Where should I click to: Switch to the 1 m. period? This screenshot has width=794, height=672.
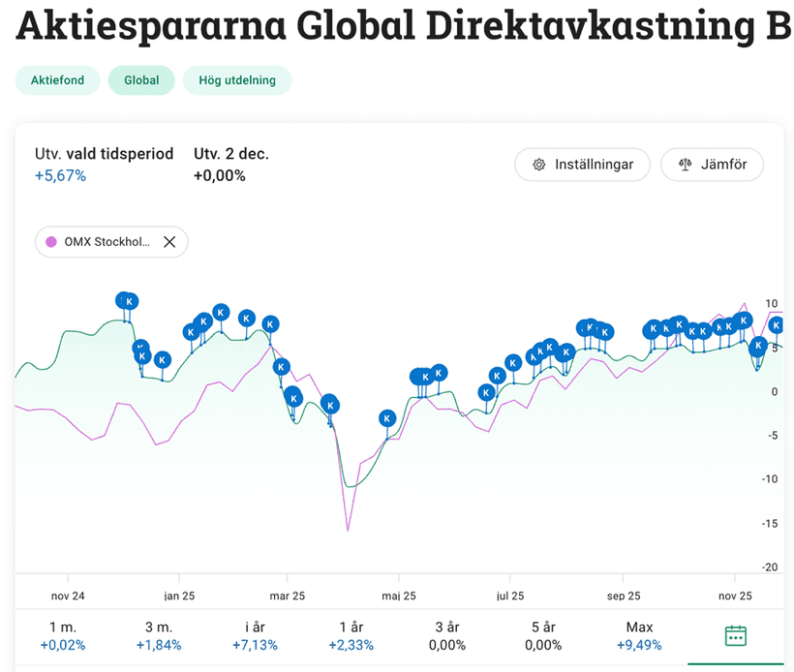point(63,636)
